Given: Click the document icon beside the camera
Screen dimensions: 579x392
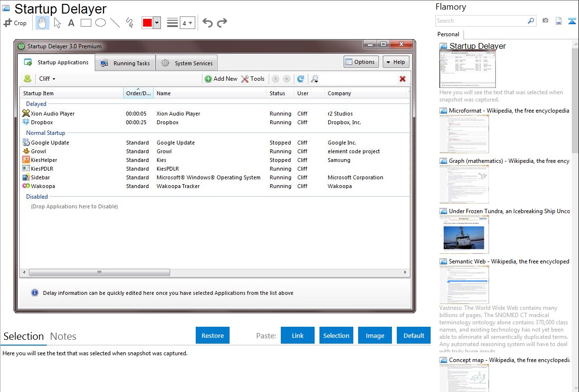Looking at the screenshot, I should click(559, 21).
